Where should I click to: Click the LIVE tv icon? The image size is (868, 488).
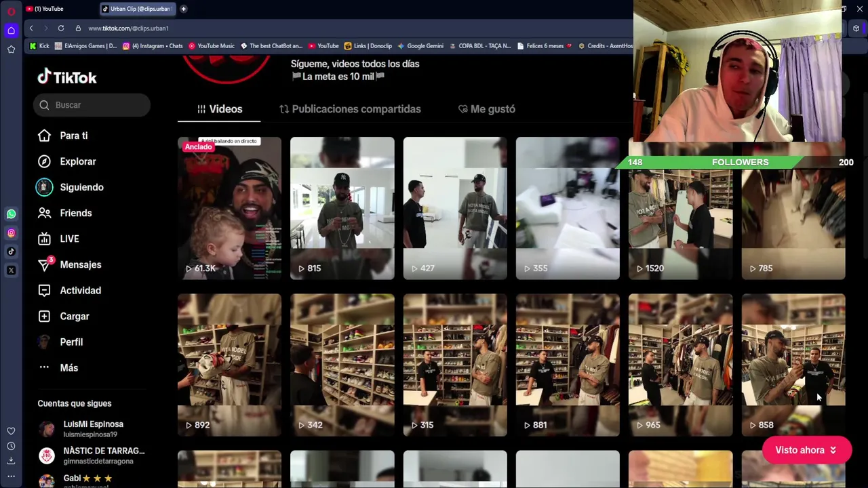click(44, 239)
